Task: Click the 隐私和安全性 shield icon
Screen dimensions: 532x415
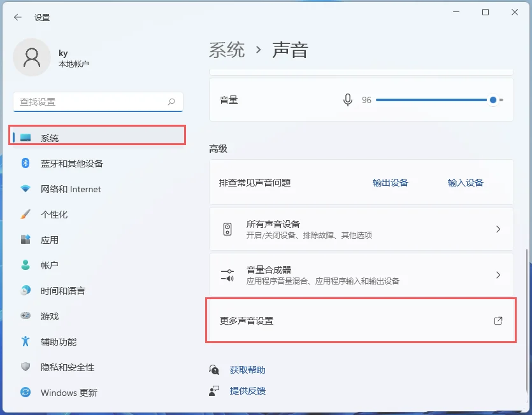Action: [x=25, y=367]
